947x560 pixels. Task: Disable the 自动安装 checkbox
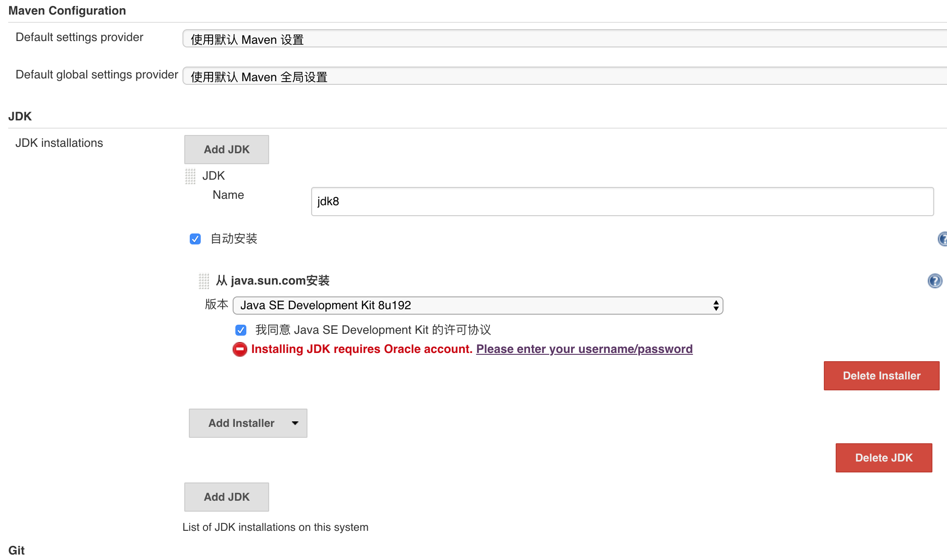tap(195, 239)
